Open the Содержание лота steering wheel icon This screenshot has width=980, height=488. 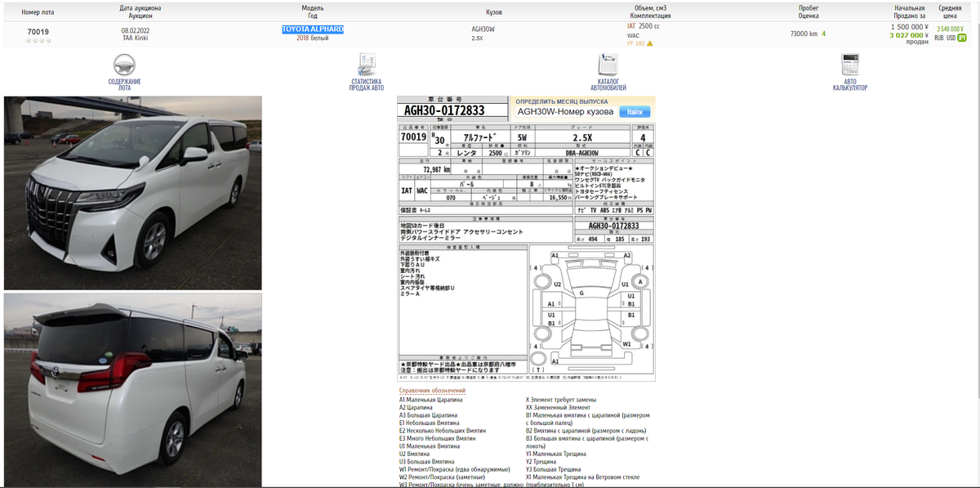[124, 65]
